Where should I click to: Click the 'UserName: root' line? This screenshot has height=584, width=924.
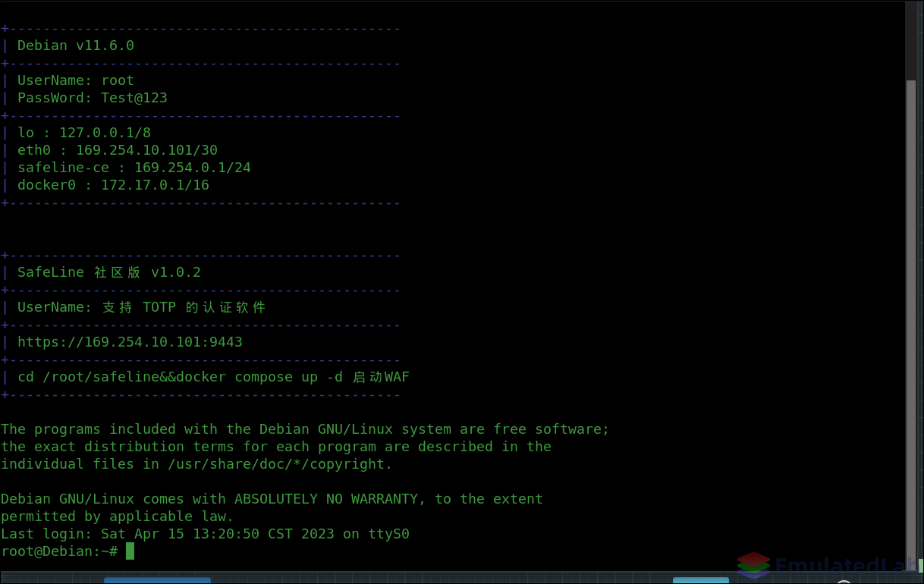point(76,80)
